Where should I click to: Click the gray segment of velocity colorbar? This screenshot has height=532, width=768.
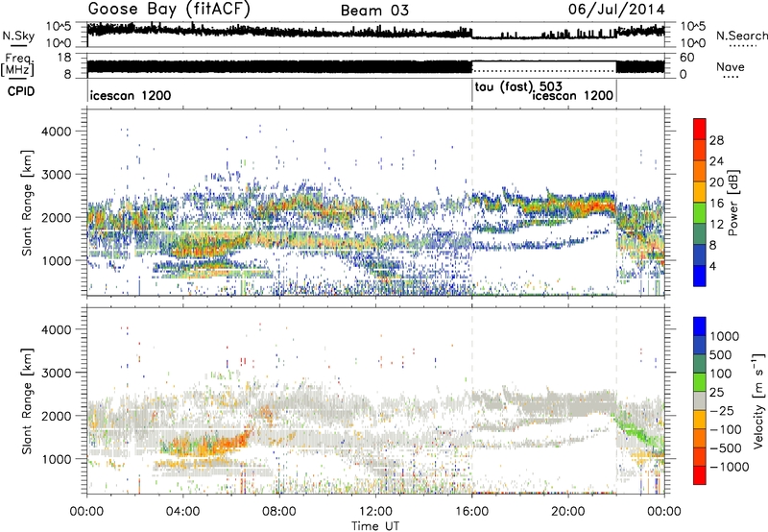click(700, 401)
